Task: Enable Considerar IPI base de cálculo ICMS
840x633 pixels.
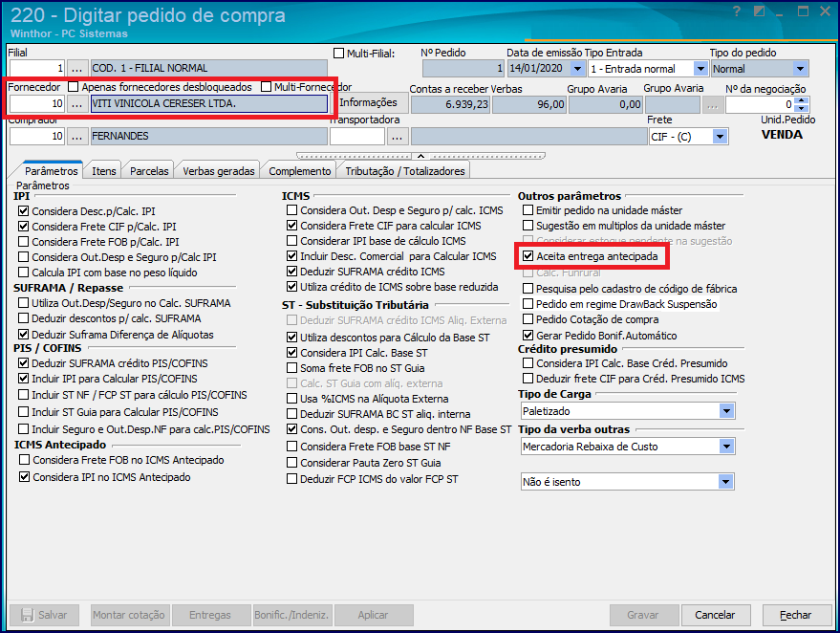Action: (292, 241)
